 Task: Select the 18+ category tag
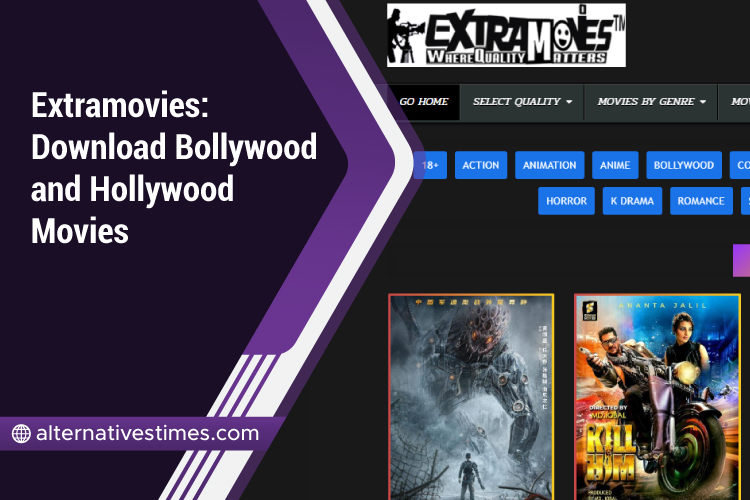tap(430, 165)
